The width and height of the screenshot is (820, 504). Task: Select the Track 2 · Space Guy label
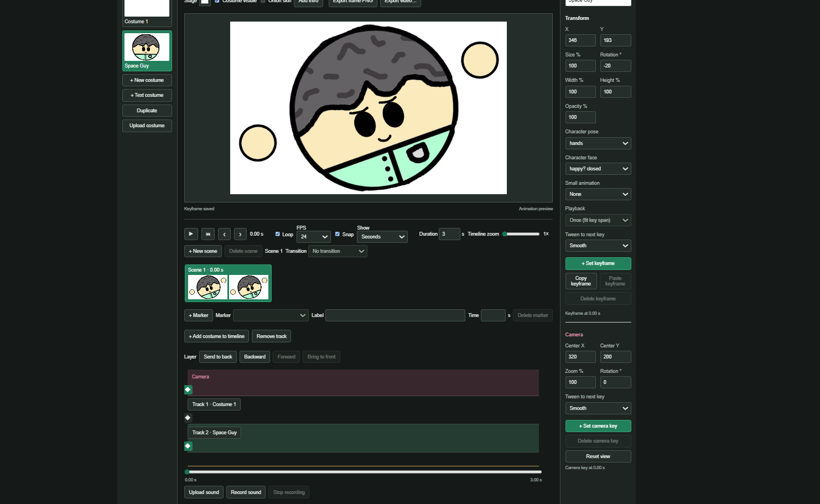[x=215, y=433]
